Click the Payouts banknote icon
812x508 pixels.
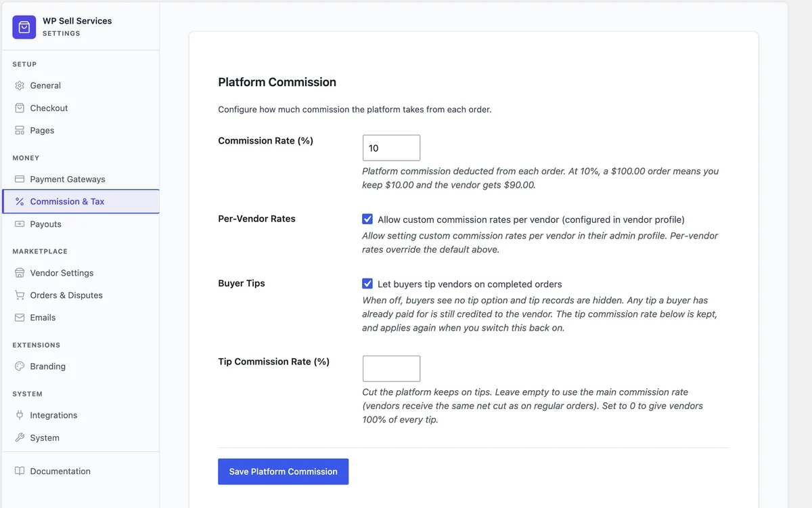pyautogui.click(x=20, y=224)
